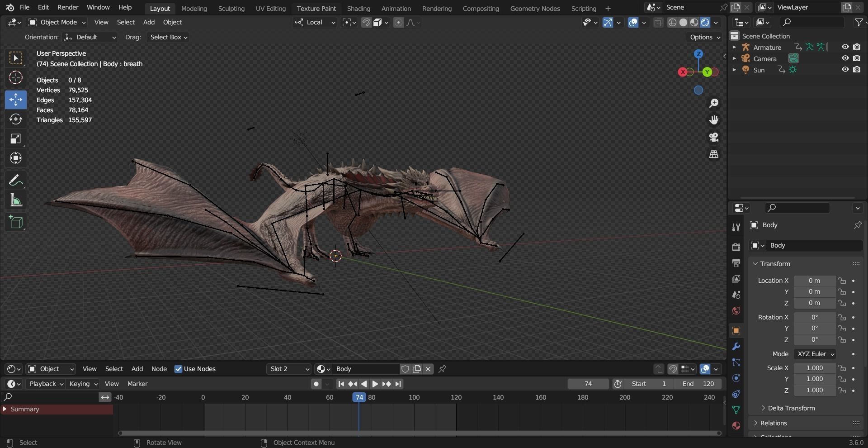Select the Select Box tool
Viewport: 868px width, 448px height.
click(16, 58)
